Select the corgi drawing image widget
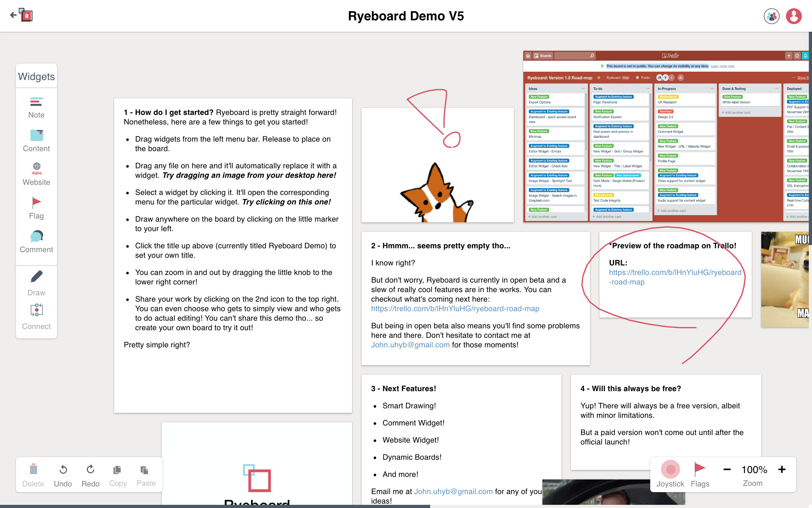 click(x=437, y=165)
